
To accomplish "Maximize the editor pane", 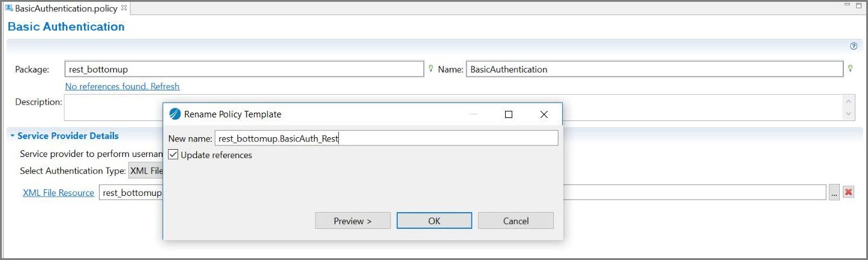I will [x=859, y=5].
